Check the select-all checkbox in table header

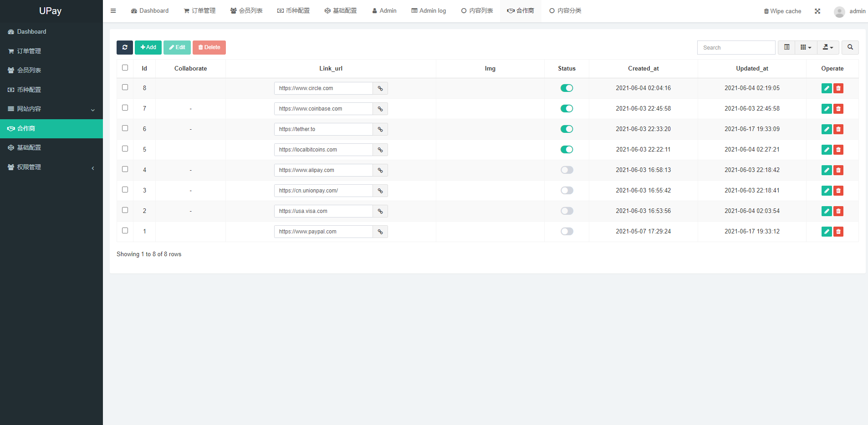125,68
